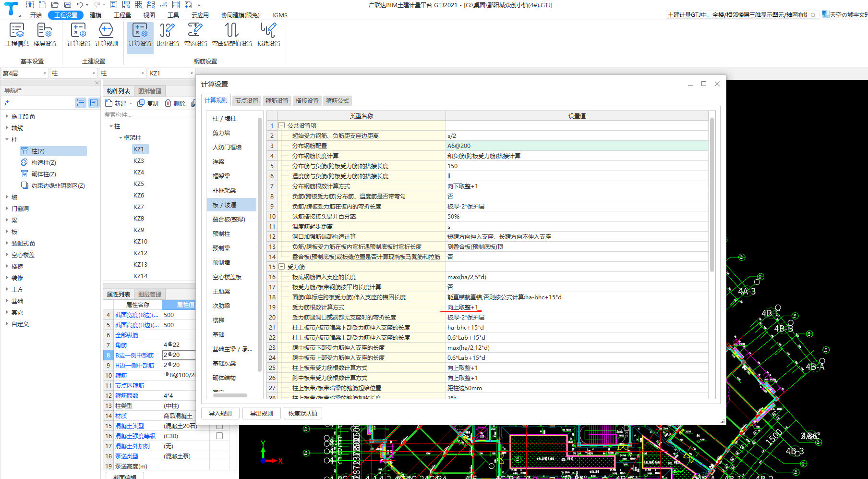Image resolution: width=868 pixels, height=479 pixels.
Task: Open 损耗设置 tool
Action: [268, 35]
